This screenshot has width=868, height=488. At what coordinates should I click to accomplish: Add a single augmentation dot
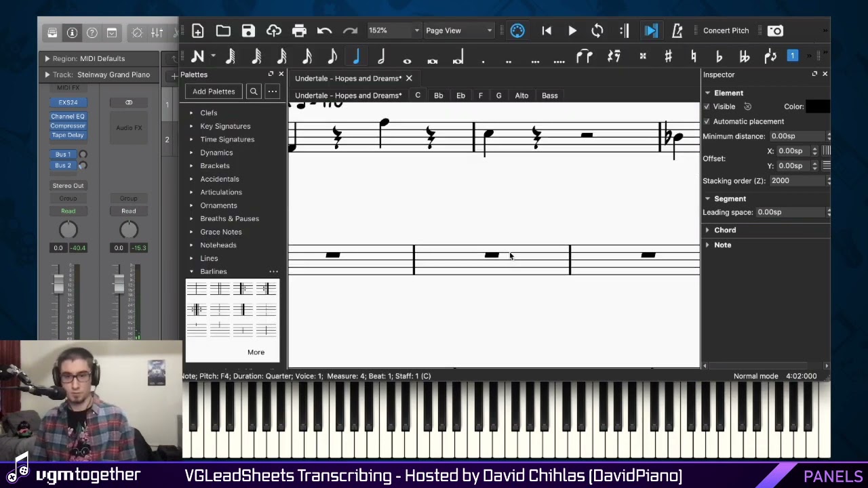click(483, 60)
